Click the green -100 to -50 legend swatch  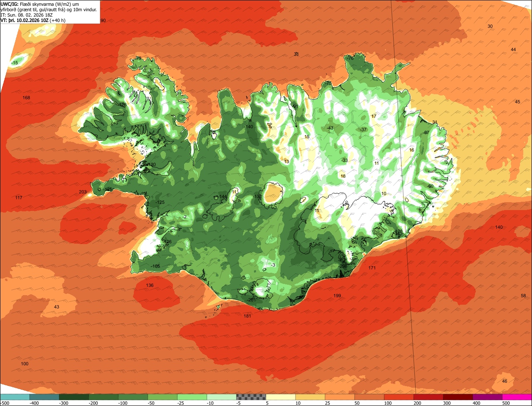coord(133,397)
